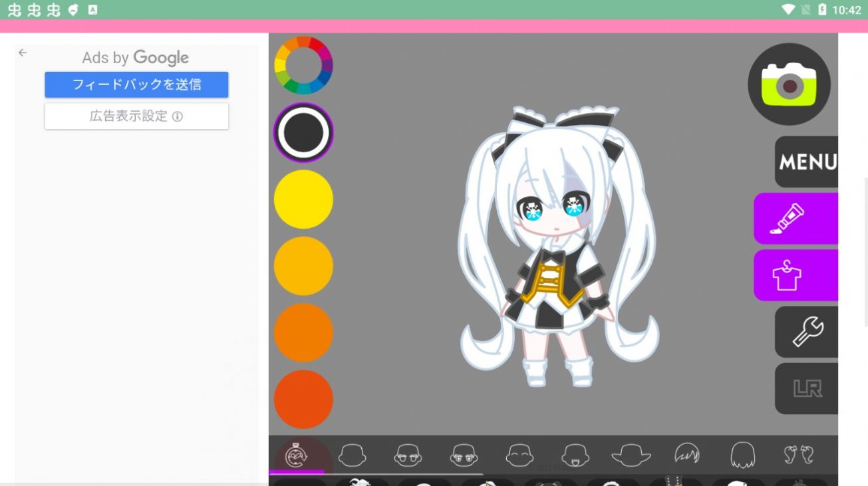This screenshot has height=486, width=868.
Task: Toggle the LR left-right mode
Action: (807, 388)
